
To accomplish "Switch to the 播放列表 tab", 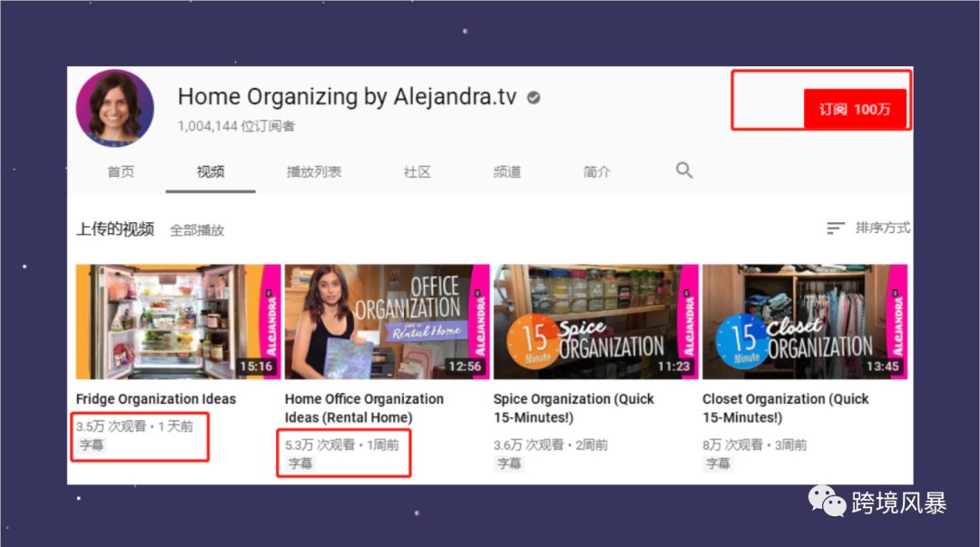I will (314, 172).
